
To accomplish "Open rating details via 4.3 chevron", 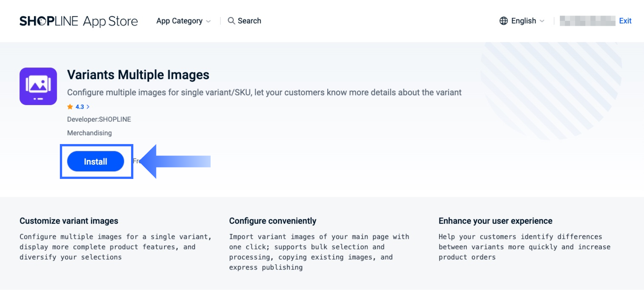I will tap(88, 107).
